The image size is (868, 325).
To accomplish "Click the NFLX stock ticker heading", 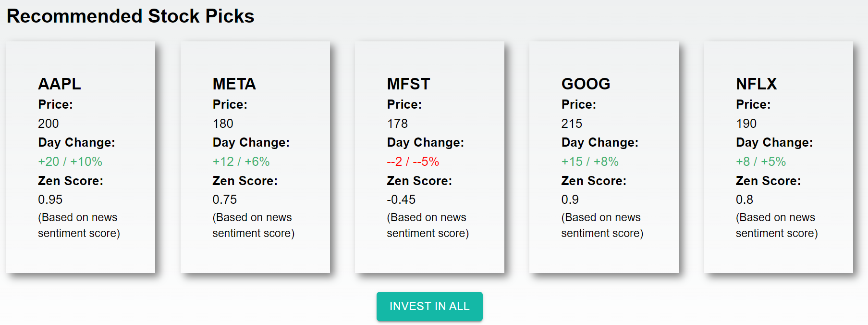I will click(756, 84).
